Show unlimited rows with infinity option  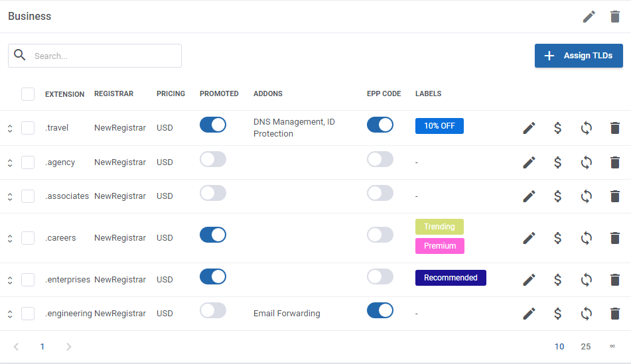[x=612, y=346]
